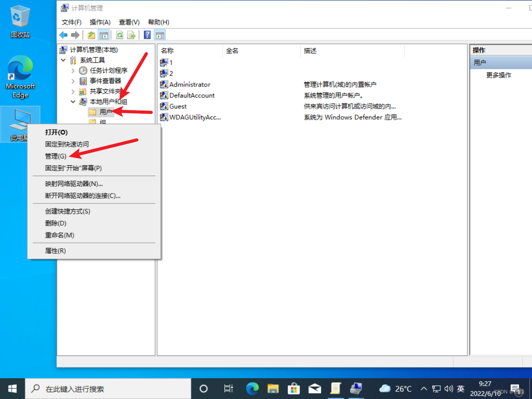Collapse the 本地用户和组 tree node
This screenshot has height=399, width=532.
[73, 102]
